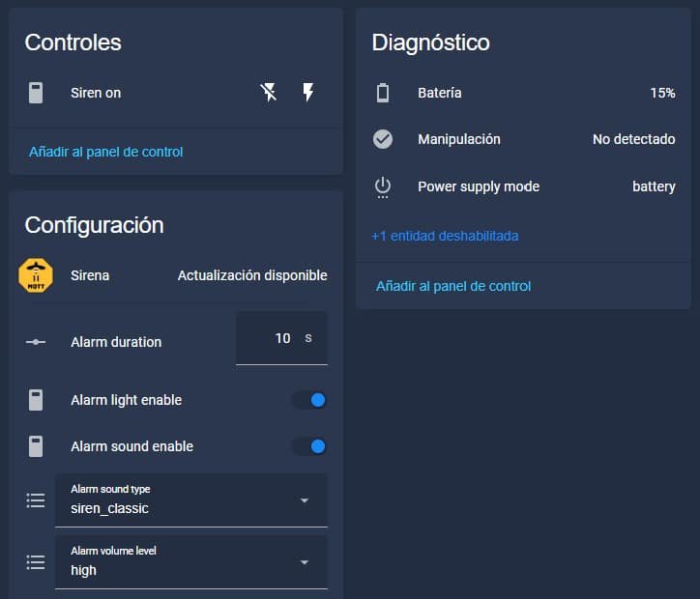Viewport: 700px width, 599px height.
Task: Click the Alarm duration label
Action: pos(116,342)
